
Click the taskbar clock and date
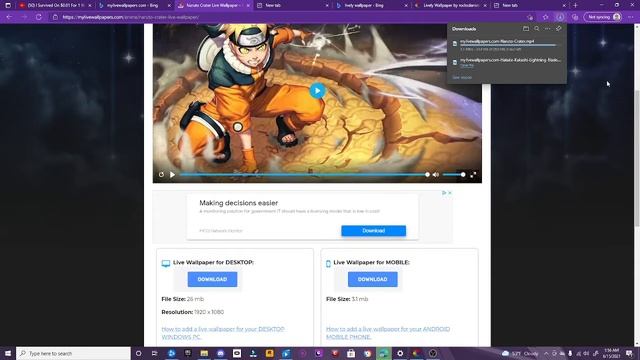[x=611, y=353]
